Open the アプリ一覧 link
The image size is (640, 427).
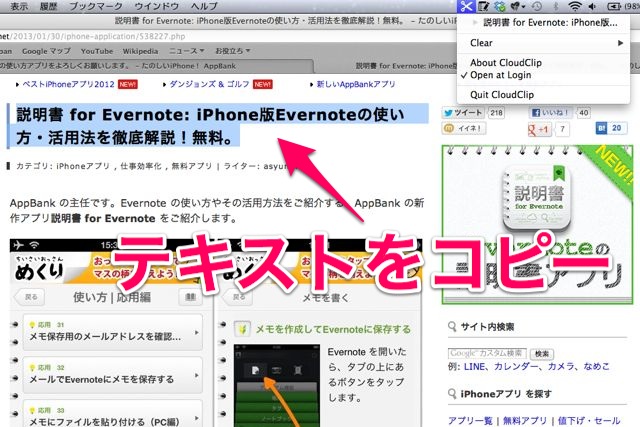470,420
